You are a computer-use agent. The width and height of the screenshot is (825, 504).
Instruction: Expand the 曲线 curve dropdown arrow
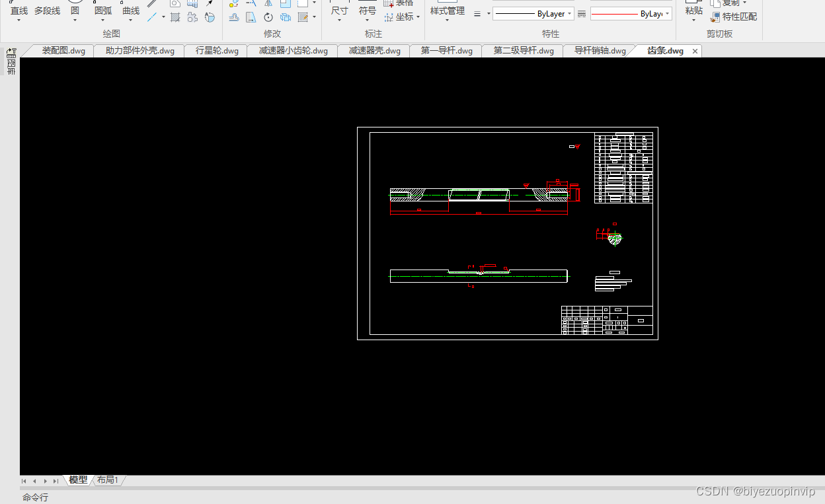pos(130,20)
